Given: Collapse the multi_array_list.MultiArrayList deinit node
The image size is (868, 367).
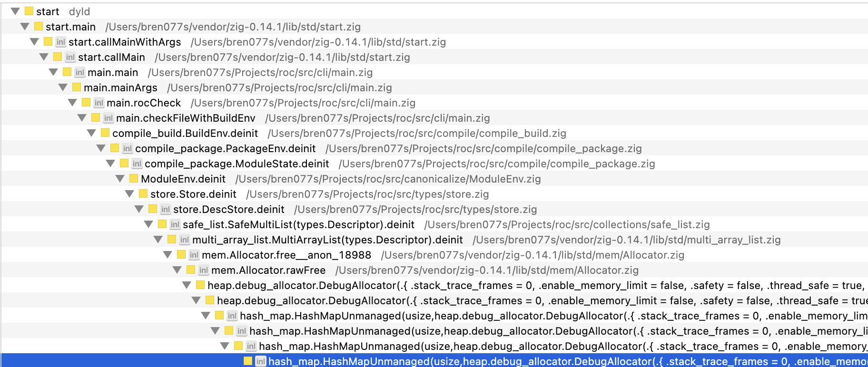Looking at the screenshot, I should 158,240.
